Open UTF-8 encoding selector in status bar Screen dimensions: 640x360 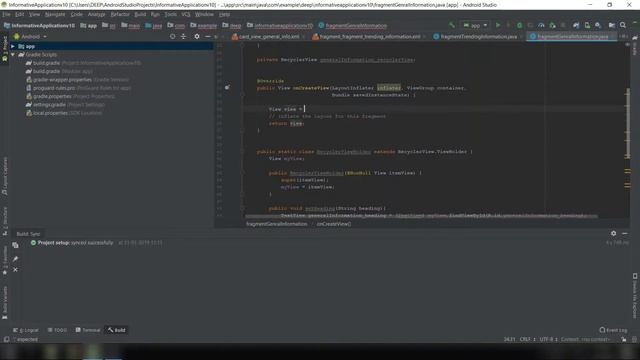[x=548, y=339]
